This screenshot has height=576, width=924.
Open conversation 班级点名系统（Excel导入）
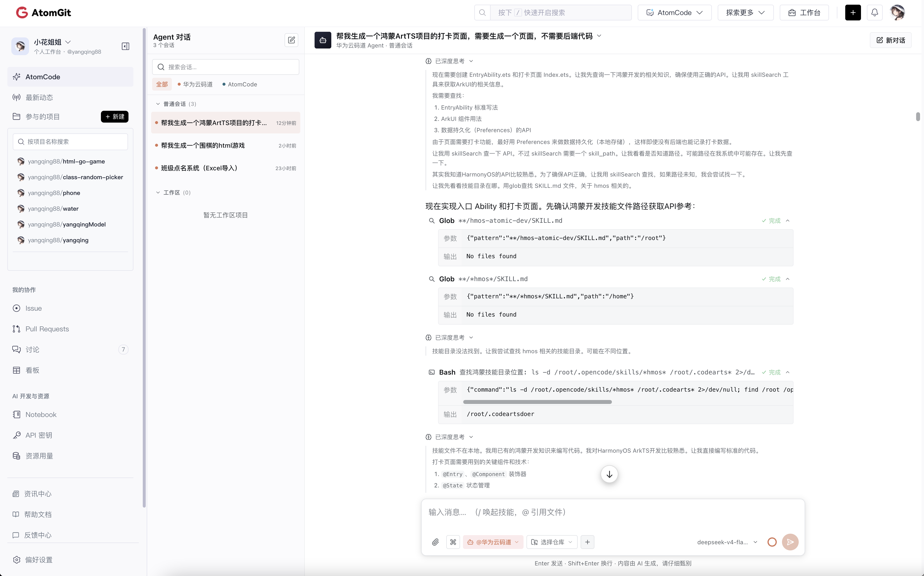(x=225, y=168)
